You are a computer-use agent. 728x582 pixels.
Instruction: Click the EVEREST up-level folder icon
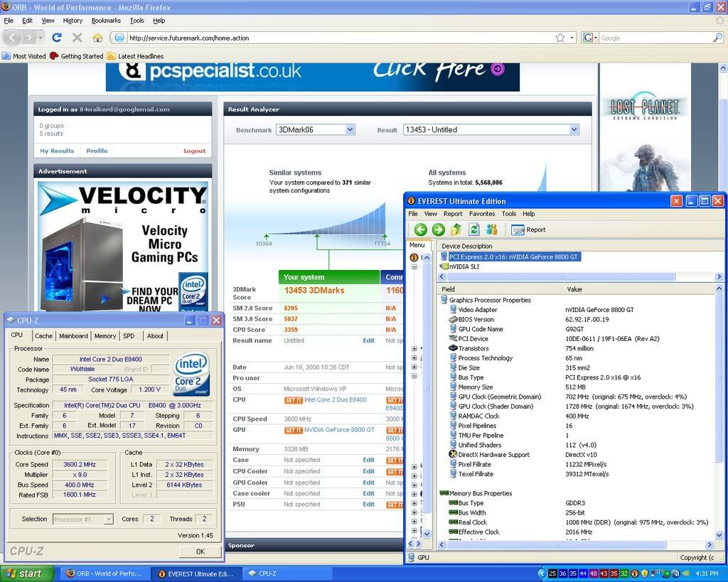456,230
